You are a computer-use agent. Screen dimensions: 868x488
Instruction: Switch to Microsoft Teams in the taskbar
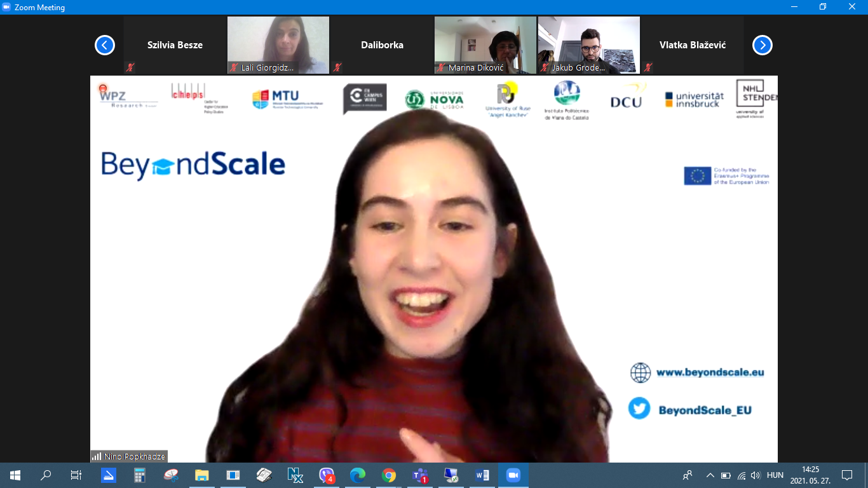(420, 475)
